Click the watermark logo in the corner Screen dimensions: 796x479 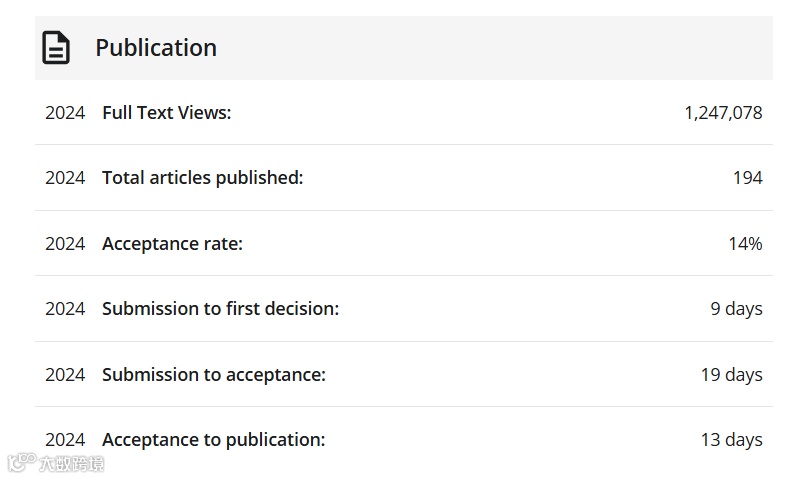56,463
